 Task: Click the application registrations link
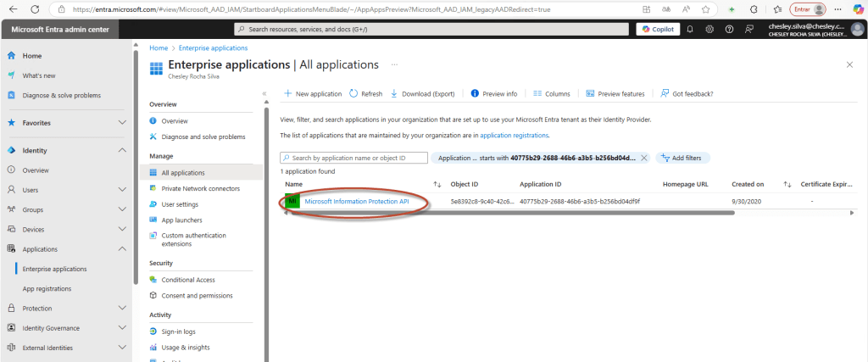coord(514,135)
